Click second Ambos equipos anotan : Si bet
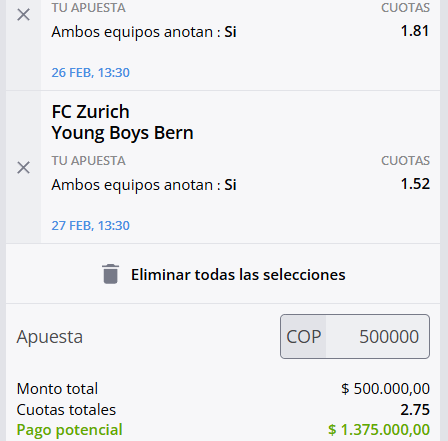448x441 pixels. (x=144, y=185)
